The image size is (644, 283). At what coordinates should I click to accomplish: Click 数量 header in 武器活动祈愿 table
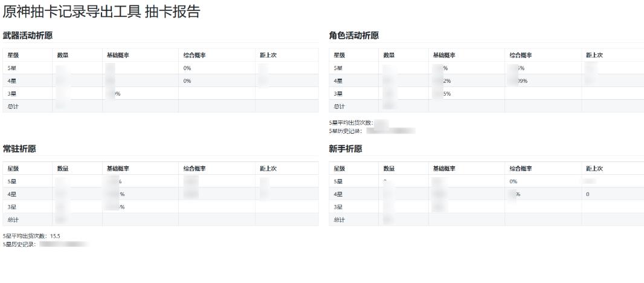[63, 55]
